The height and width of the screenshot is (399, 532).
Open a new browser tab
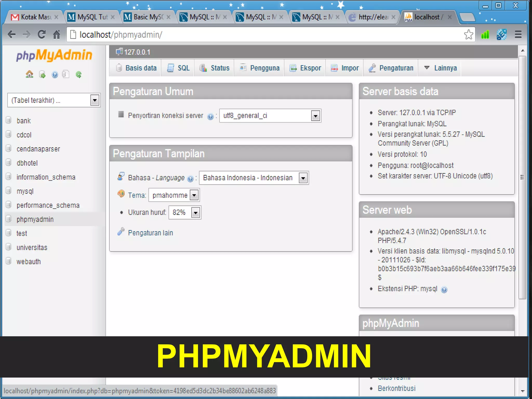468,17
